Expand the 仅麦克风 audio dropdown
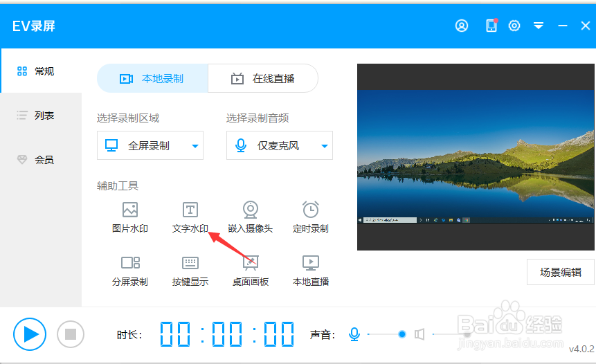 [x=280, y=145]
